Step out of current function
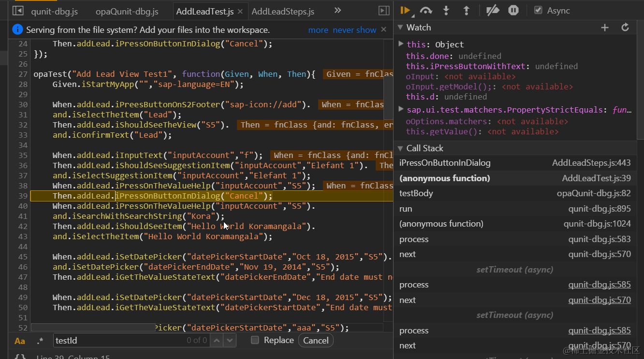The image size is (644, 359). (x=467, y=10)
